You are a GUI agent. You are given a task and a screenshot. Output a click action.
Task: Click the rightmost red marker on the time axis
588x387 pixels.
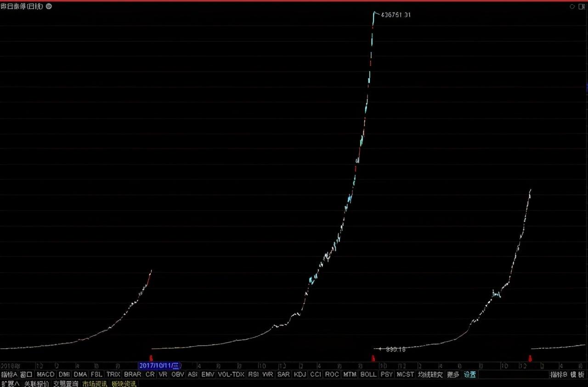pos(530,358)
